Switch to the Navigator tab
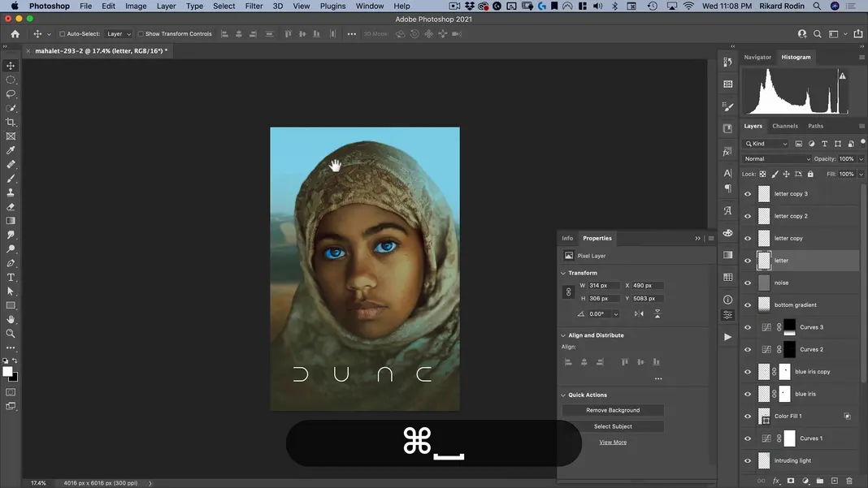The height and width of the screenshot is (488, 868). tap(757, 57)
